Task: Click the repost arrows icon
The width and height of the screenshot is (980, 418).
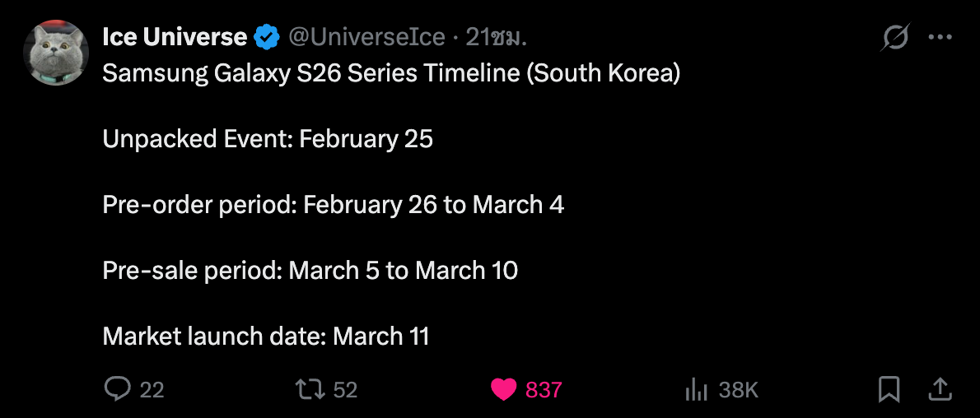Action: 310,388
